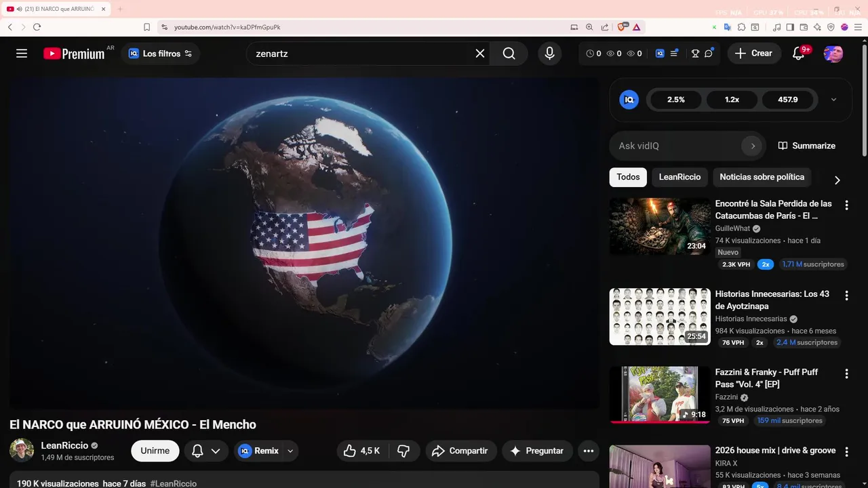Open the Google Translate extension icon
The image size is (868, 488).
pos(727,27)
